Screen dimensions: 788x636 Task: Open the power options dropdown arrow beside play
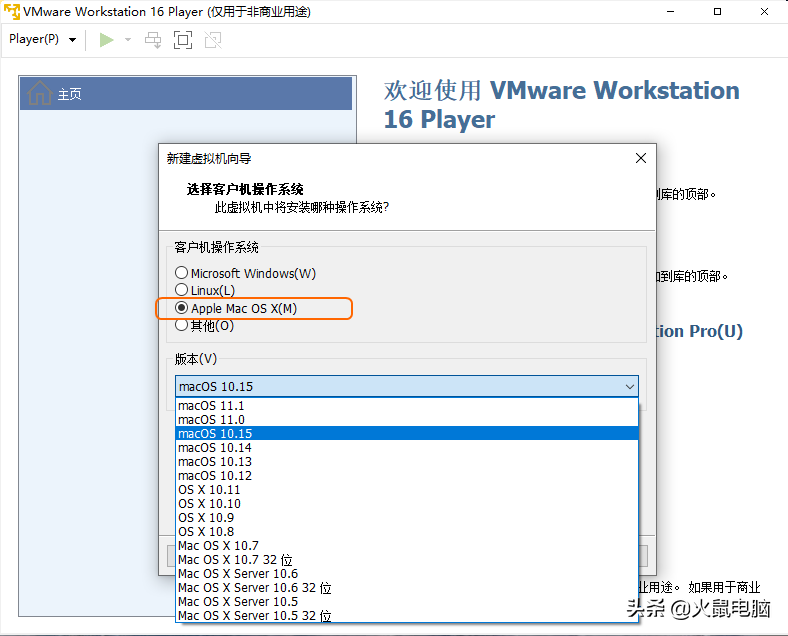128,40
